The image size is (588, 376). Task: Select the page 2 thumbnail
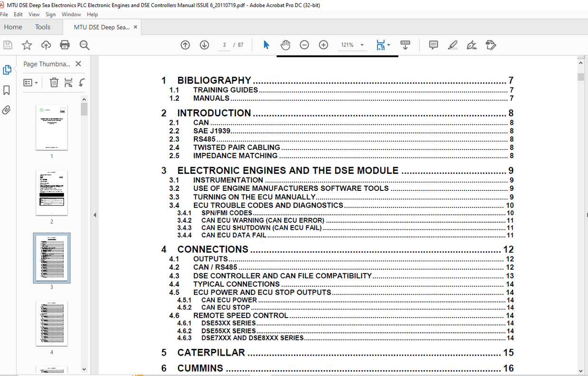click(x=52, y=192)
